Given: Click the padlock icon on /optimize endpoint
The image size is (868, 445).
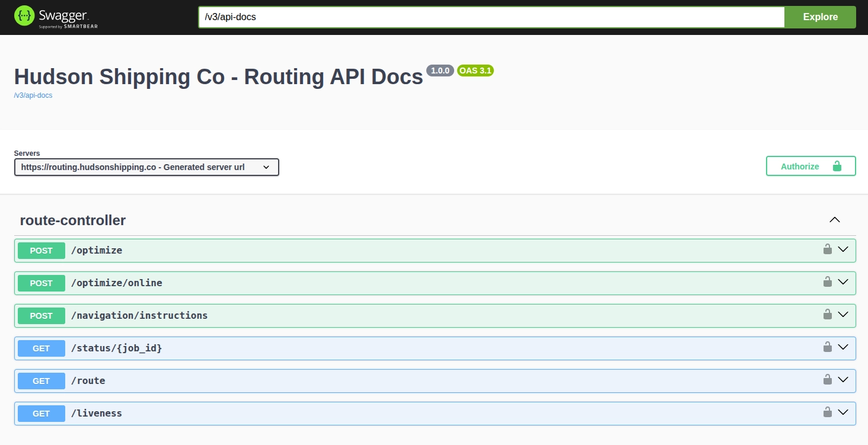Looking at the screenshot, I should pyautogui.click(x=828, y=249).
